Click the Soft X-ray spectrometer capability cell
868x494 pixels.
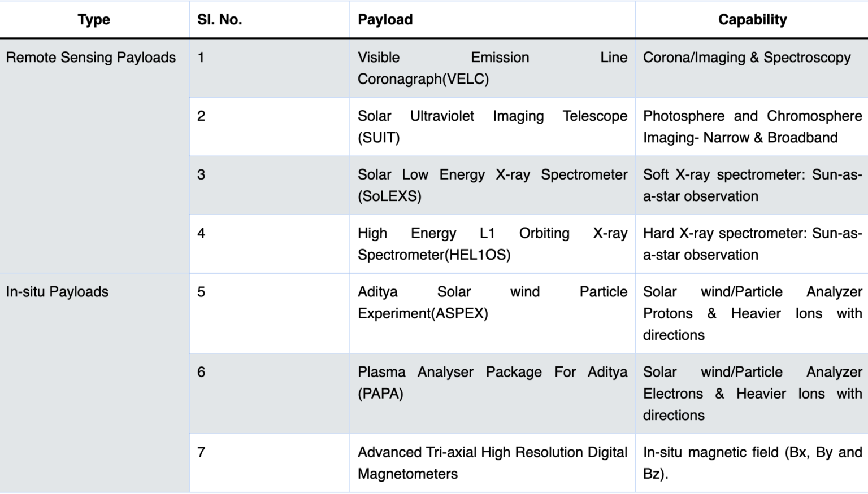click(x=752, y=186)
